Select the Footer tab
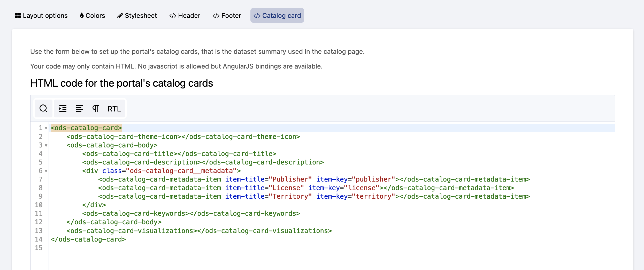 click(x=227, y=16)
